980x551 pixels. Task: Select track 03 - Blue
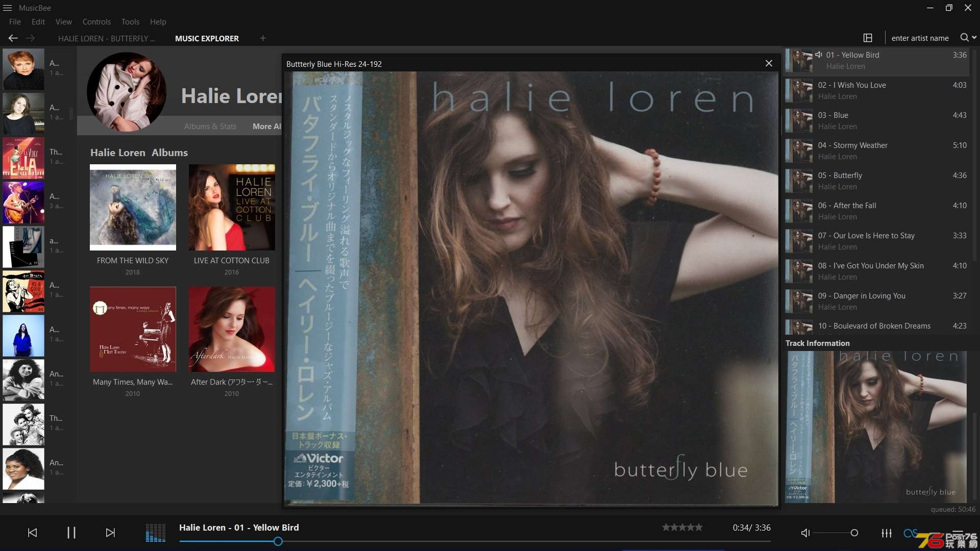coord(877,121)
